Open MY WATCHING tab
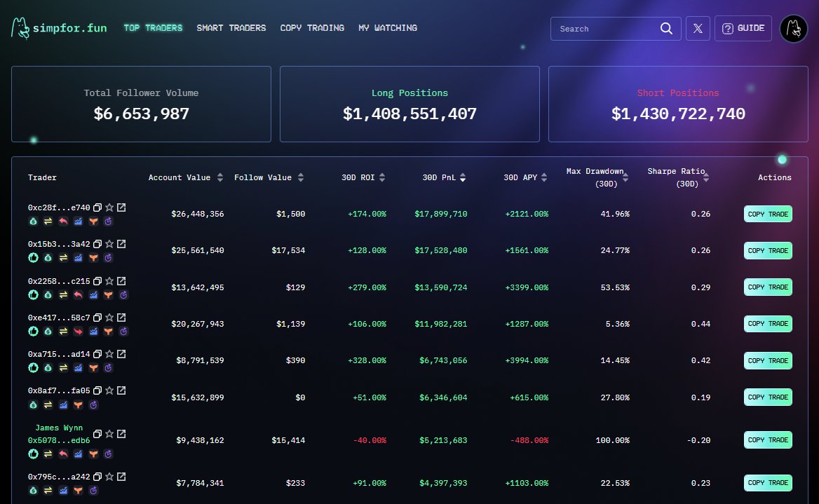 click(388, 28)
